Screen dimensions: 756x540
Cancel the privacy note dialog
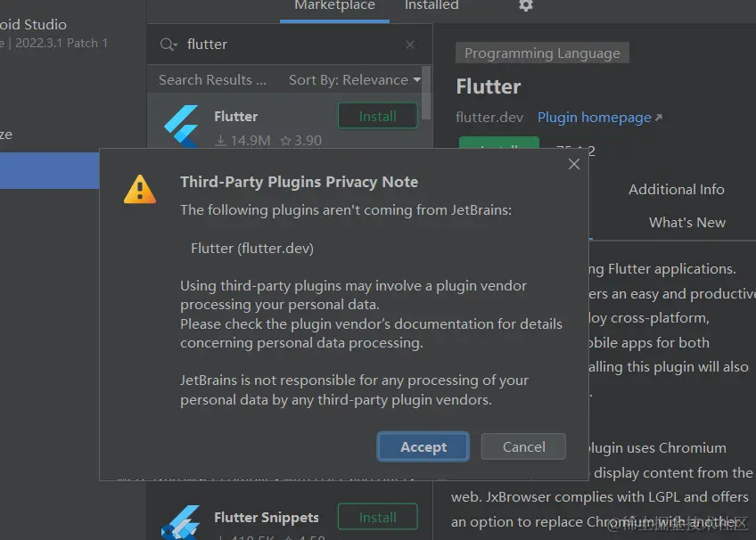point(523,446)
